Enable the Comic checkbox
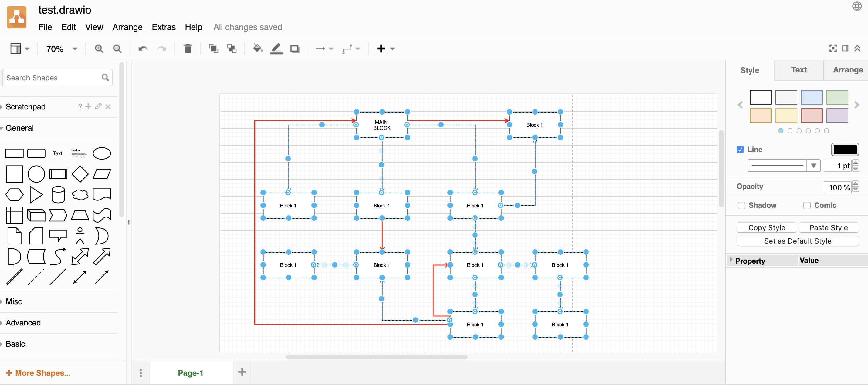868x387 pixels. pos(807,205)
